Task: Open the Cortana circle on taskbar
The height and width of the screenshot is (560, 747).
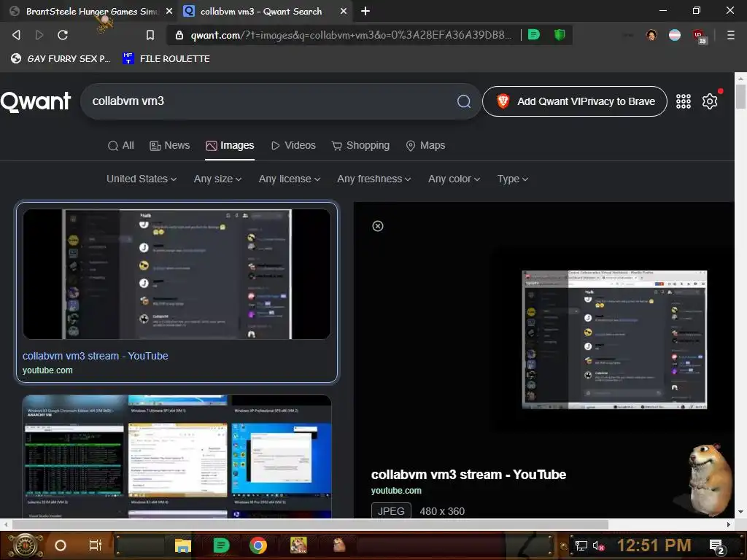Action: pos(60,545)
